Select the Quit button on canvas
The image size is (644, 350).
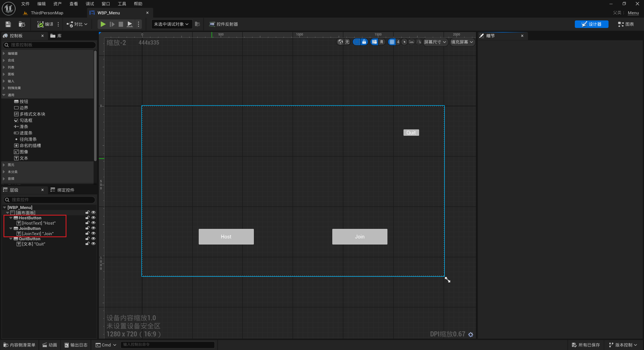click(x=411, y=133)
